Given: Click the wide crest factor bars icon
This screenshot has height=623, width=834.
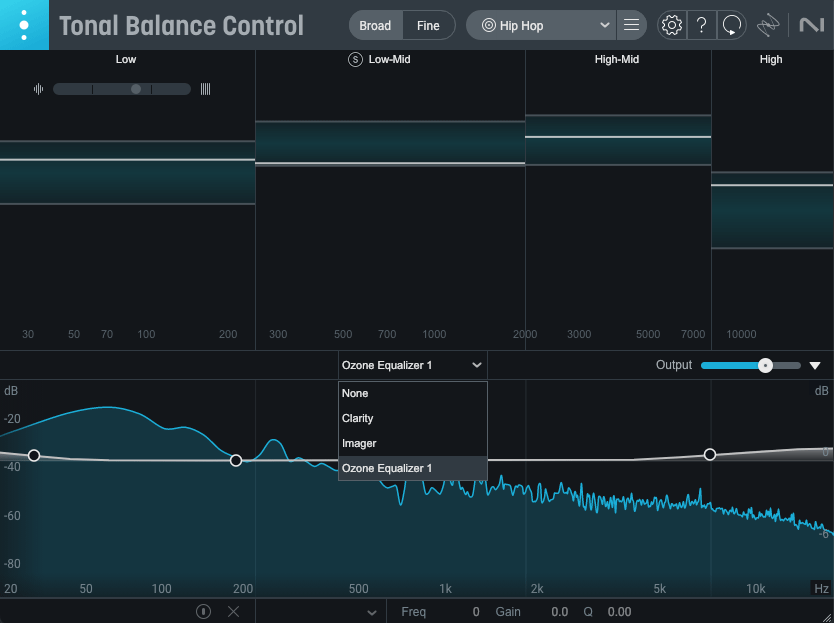Looking at the screenshot, I should click(x=205, y=89).
